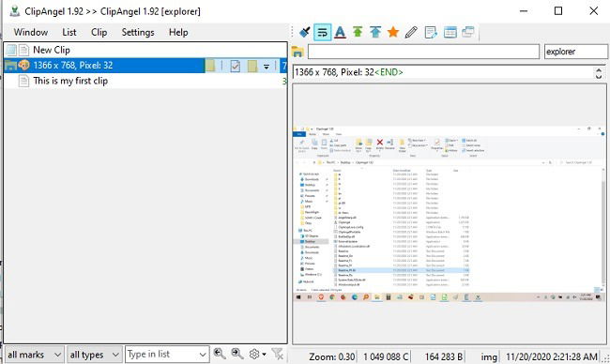
Task: Open the 'all types' filter dropdown
Action: [95, 355]
